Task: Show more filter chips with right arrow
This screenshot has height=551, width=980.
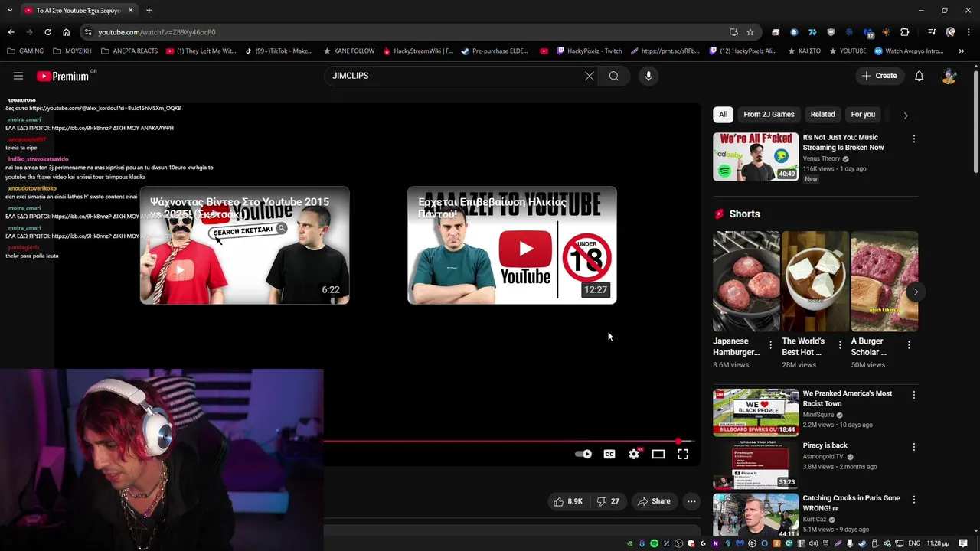Action: click(906, 116)
